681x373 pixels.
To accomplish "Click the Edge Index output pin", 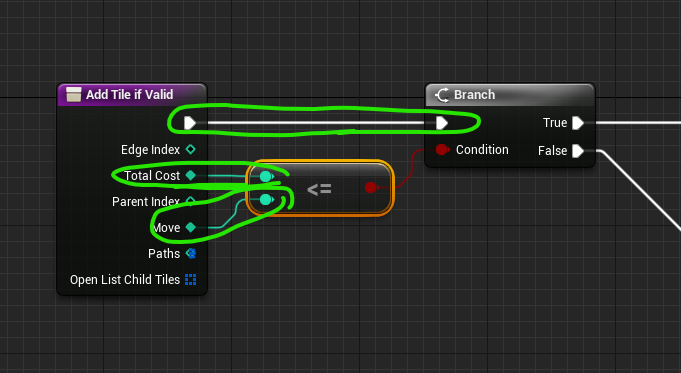I will point(191,149).
